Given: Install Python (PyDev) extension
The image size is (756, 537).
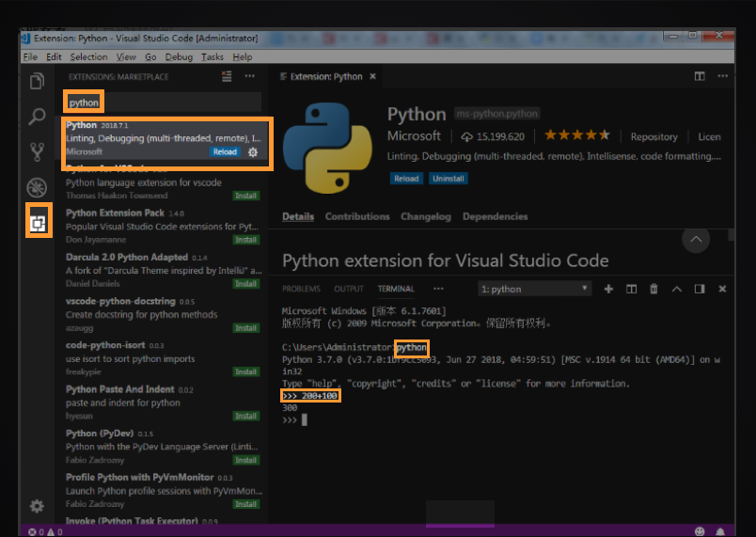Looking at the screenshot, I should [246, 461].
